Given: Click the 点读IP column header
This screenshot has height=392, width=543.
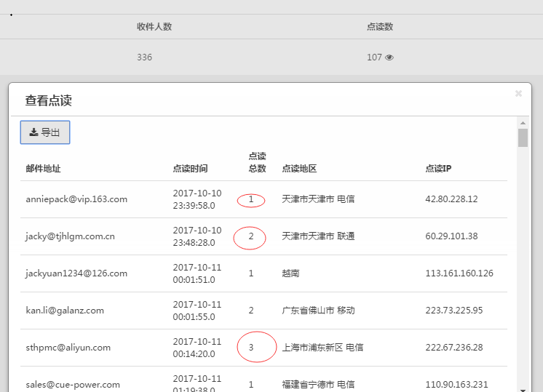Looking at the screenshot, I should (x=438, y=169).
